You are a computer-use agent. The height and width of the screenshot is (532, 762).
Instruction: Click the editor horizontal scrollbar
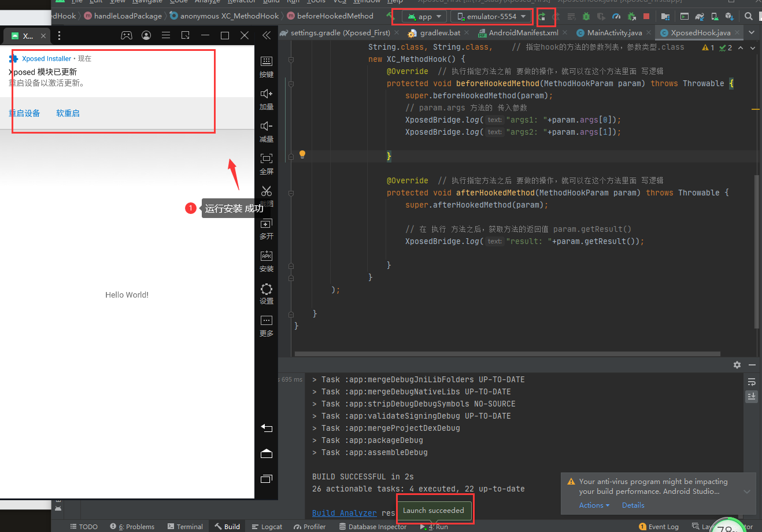(x=508, y=354)
